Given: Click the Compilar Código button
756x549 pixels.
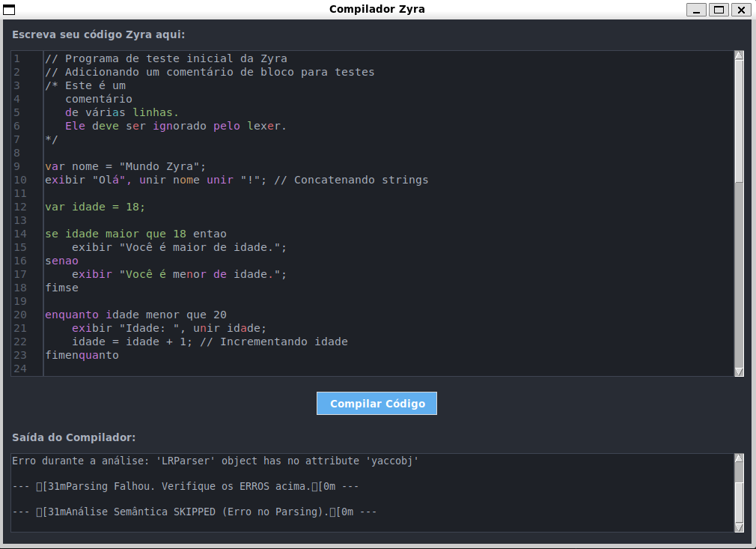Looking at the screenshot, I should coord(377,403).
